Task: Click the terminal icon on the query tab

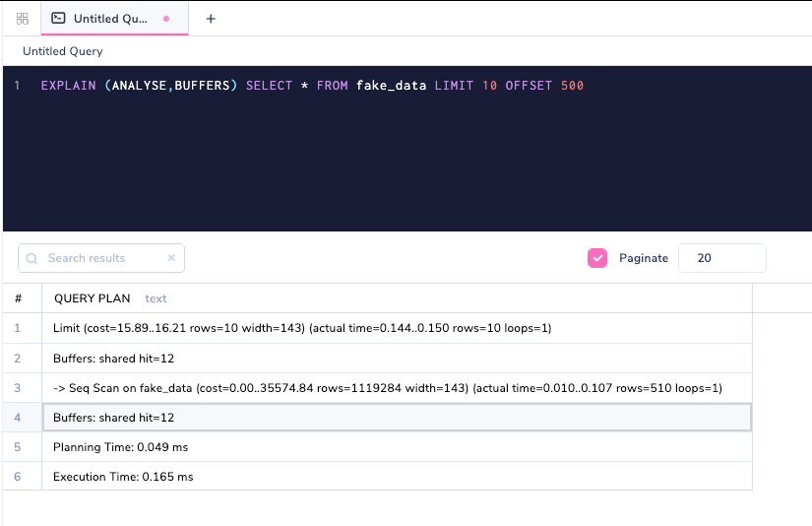Action: [58, 19]
